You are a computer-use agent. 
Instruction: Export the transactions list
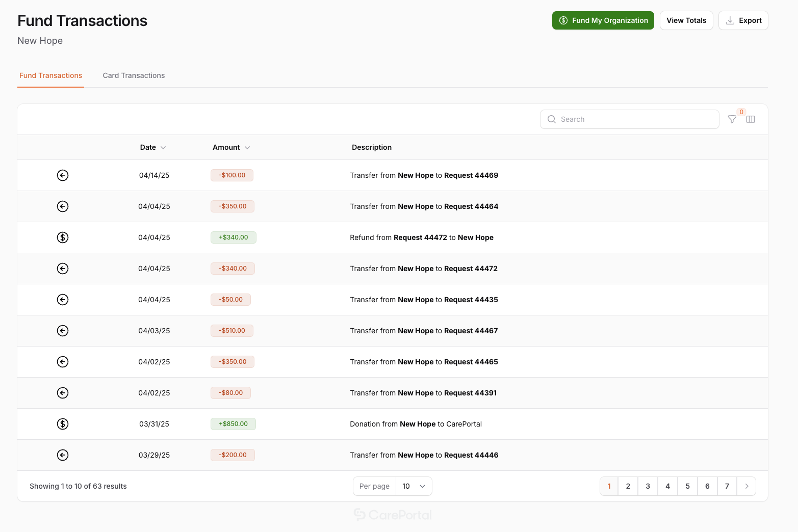click(743, 20)
